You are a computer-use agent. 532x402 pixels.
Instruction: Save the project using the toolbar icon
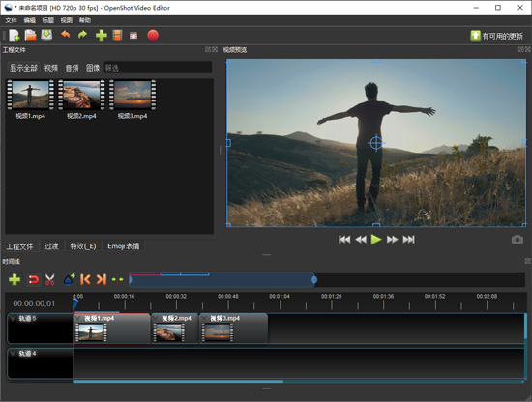pyautogui.click(x=46, y=35)
